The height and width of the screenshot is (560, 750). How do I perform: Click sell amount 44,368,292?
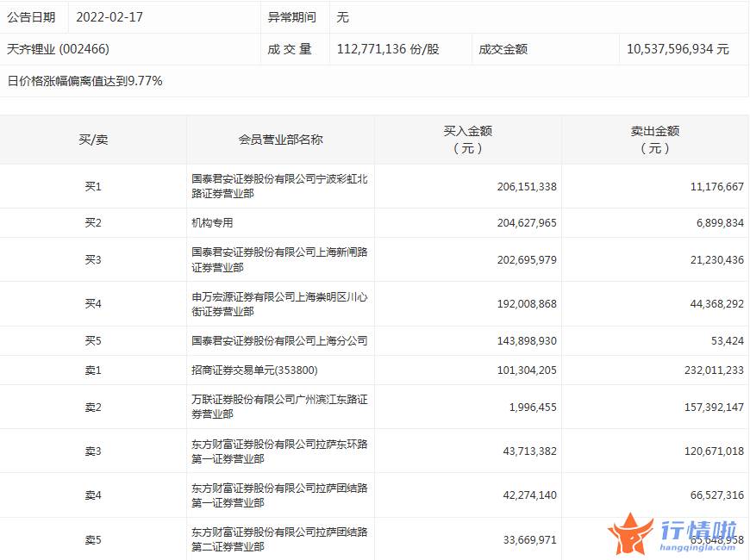(x=716, y=303)
